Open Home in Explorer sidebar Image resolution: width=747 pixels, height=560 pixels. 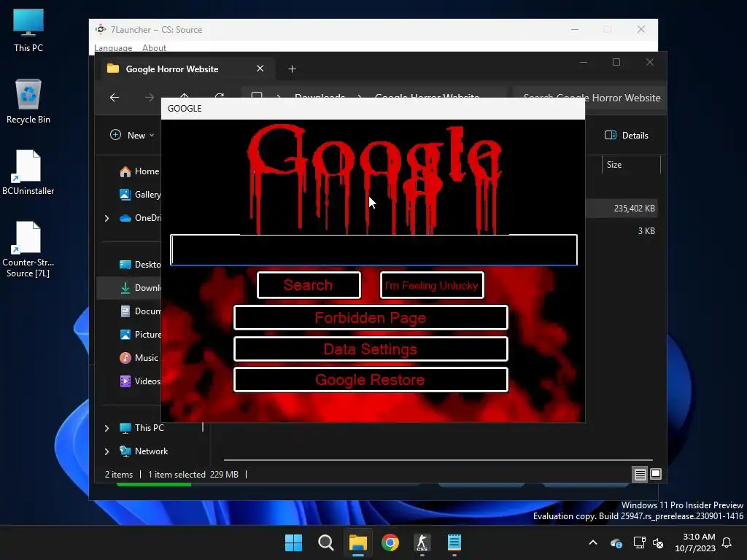(x=139, y=171)
